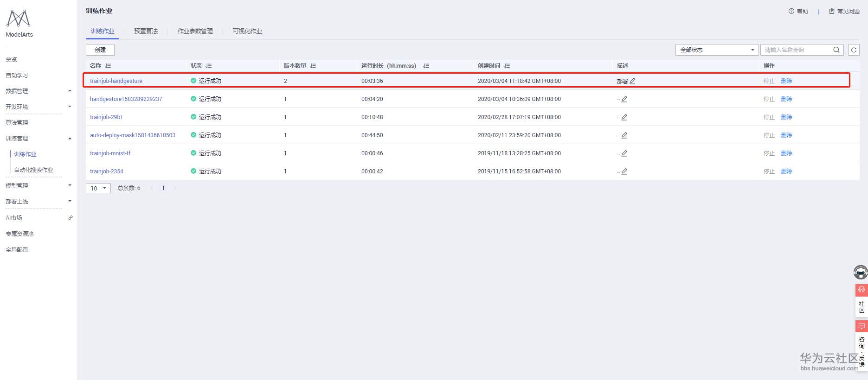
Task: Click the ModelArts logo icon
Action: tap(19, 18)
